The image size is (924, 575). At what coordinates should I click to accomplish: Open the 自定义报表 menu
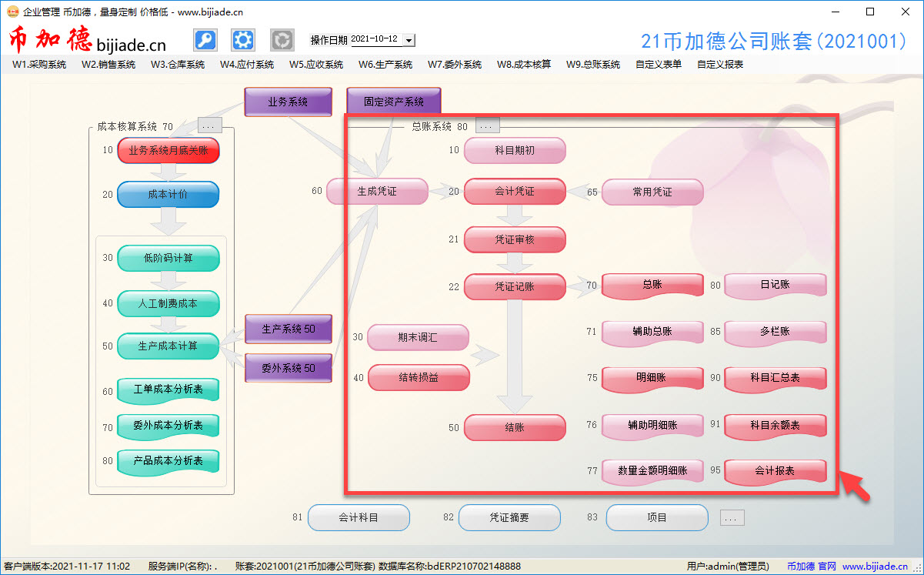720,65
